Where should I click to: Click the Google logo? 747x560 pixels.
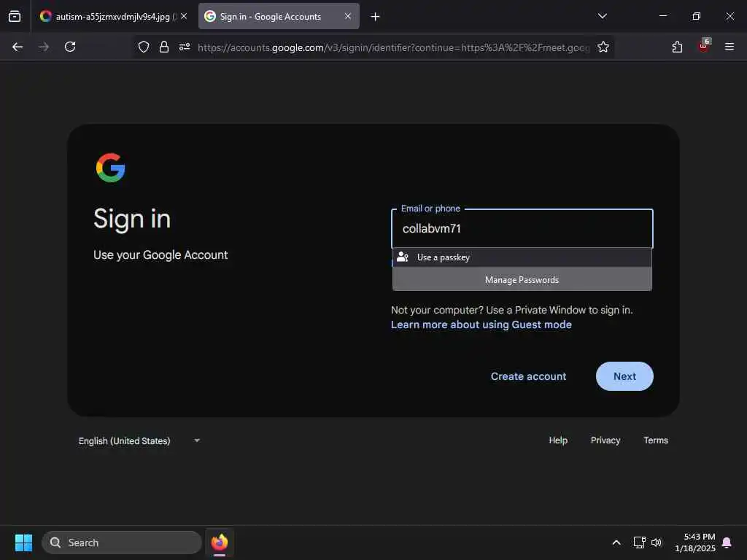[x=111, y=168]
